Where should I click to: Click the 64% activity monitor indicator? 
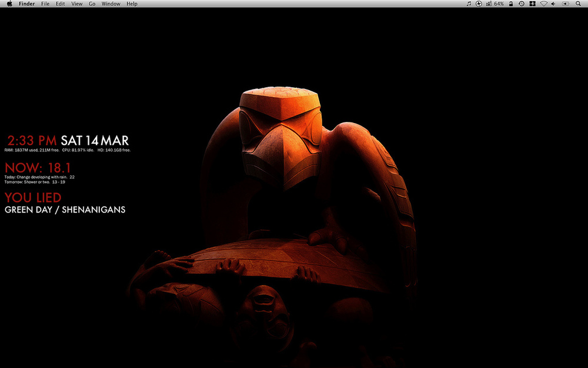[x=495, y=4]
